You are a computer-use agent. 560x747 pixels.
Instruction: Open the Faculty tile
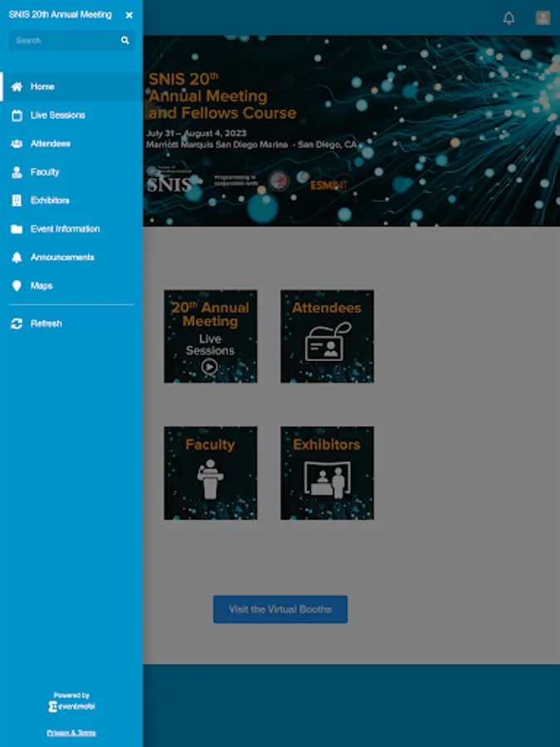click(211, 473)
